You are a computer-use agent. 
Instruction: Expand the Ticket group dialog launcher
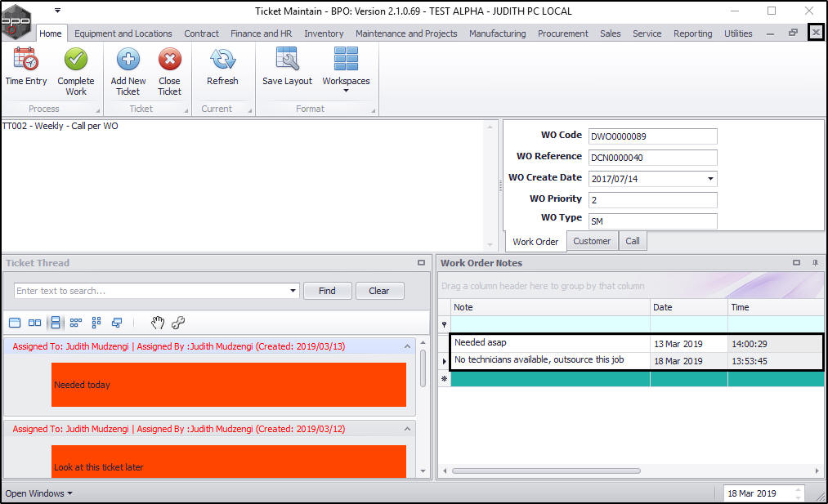[186, 111]
